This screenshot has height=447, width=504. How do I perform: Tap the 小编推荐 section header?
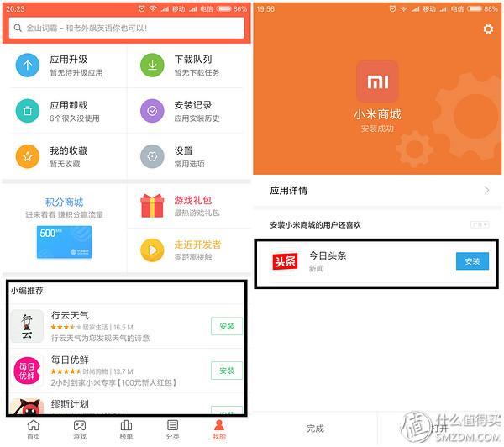tap(27, 291)
